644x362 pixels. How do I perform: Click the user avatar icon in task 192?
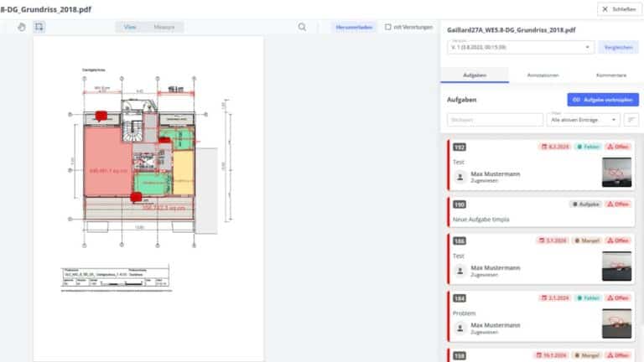(x=460, y=178)
